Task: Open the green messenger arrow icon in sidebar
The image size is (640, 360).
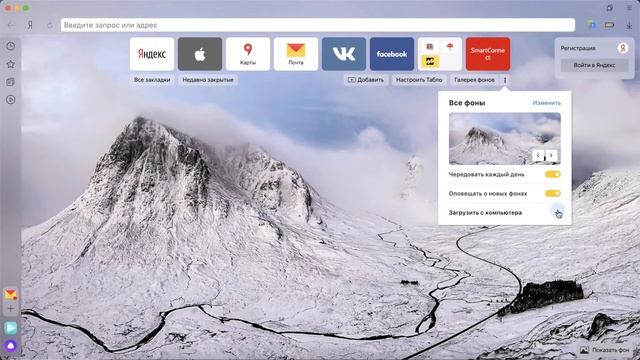Action: point(11,328)
